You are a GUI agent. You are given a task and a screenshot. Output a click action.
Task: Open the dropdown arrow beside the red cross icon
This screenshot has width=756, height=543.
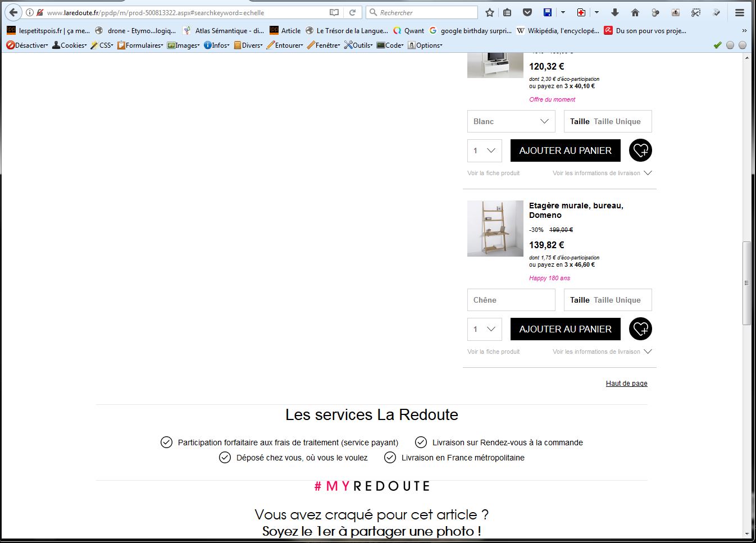click(x=596, y=12)
